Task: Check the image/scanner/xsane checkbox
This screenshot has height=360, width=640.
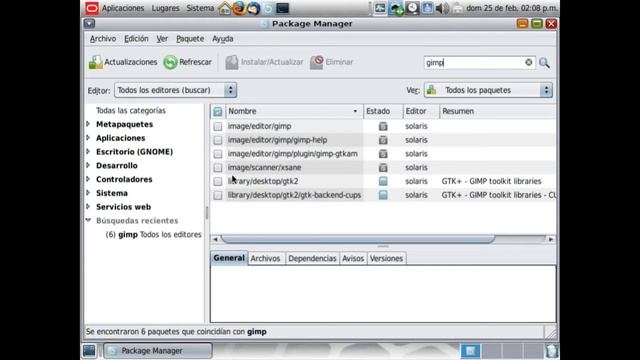Action: [218, 167]
